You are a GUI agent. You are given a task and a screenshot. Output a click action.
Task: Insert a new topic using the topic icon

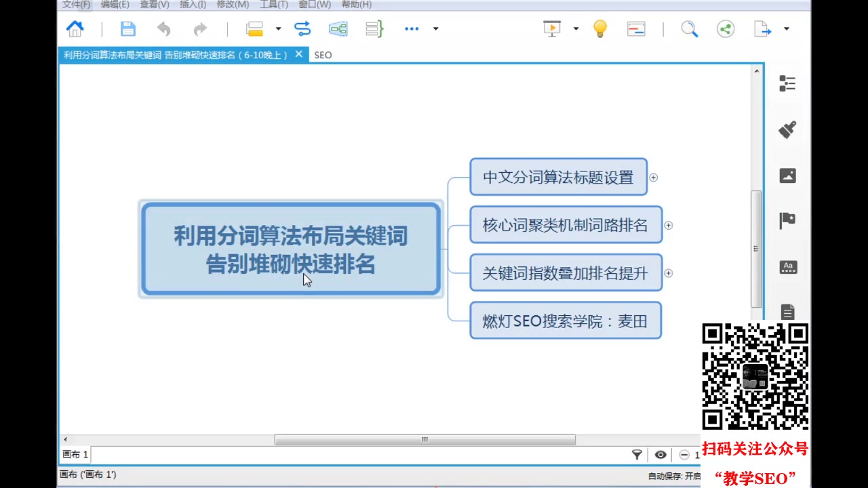click(254, 28)
